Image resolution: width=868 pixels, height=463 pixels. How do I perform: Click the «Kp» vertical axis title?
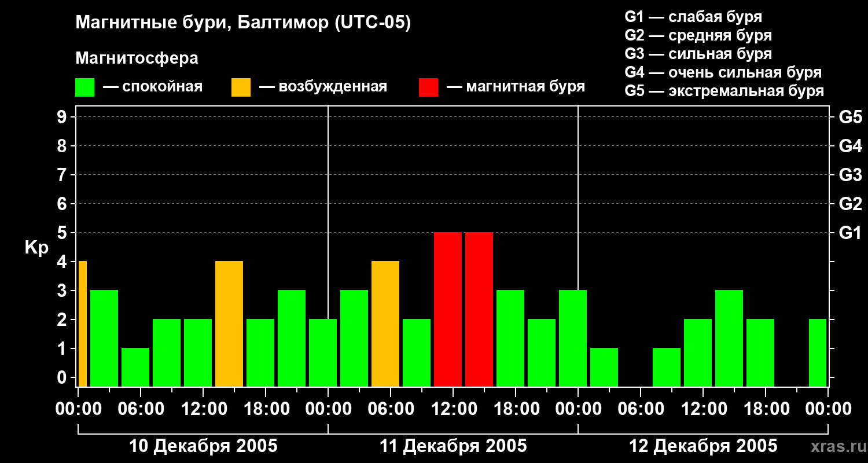coord(36,248)
